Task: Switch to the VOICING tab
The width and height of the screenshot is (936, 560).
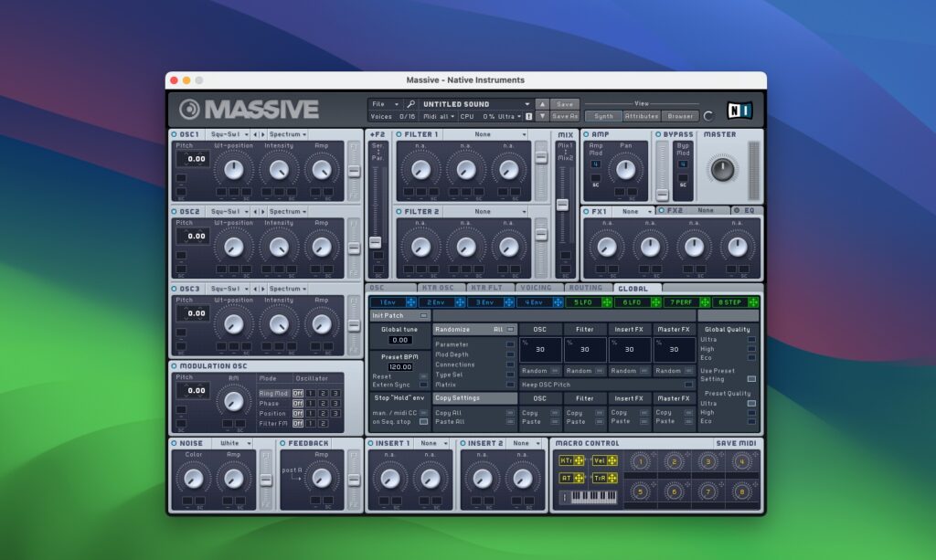Action: point(536,287)
